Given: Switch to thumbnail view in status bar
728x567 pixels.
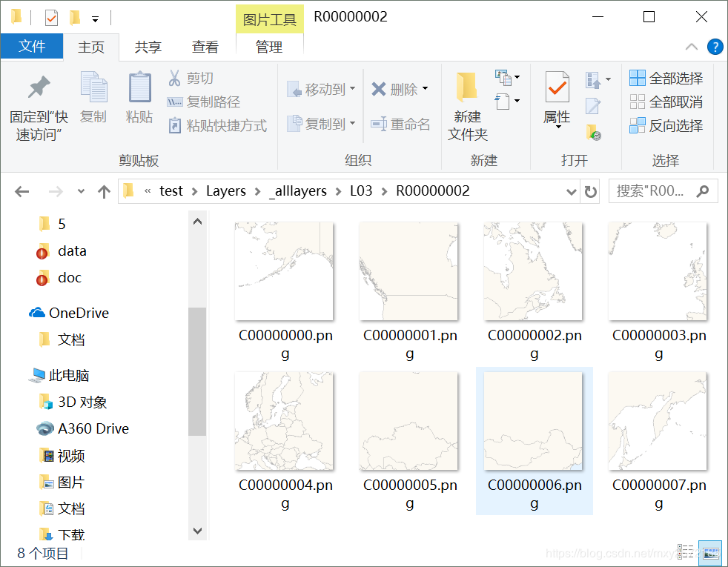Looking at the screenshot, I should (709, 551).
